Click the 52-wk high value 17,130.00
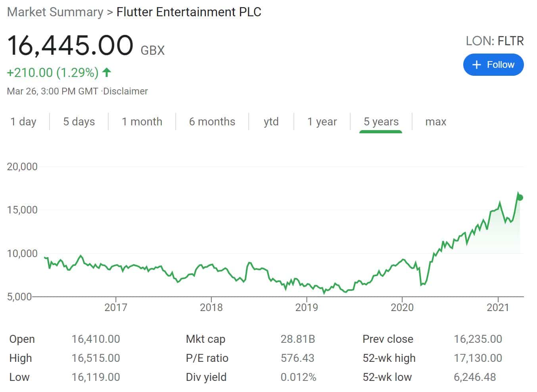Screen dimensions: 537x392 pos(478,358)
